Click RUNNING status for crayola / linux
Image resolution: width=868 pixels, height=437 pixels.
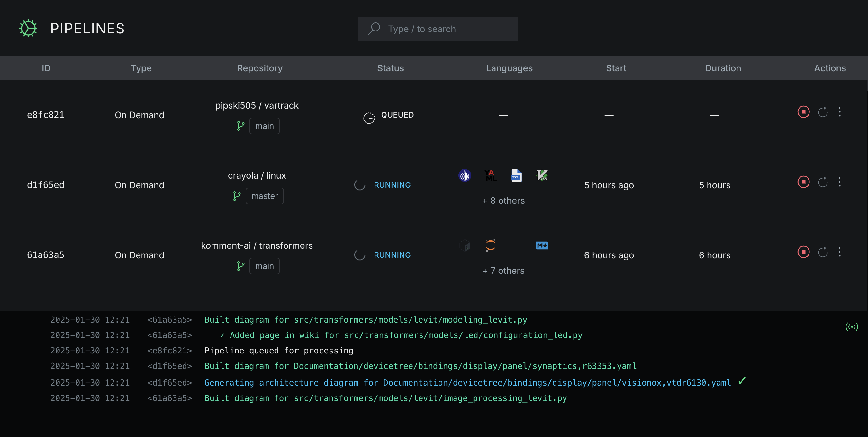(x=392, y=185)
